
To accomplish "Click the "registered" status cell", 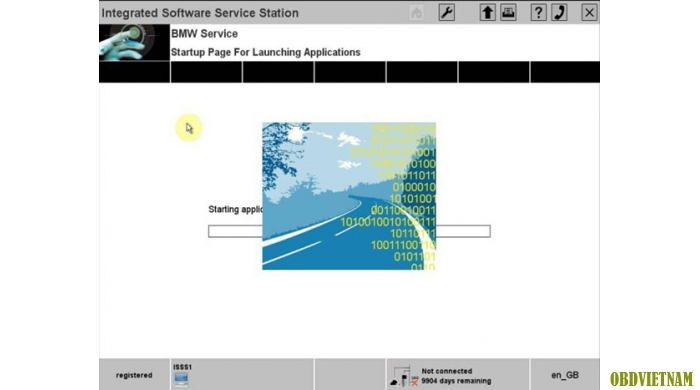I will (134, 375).
